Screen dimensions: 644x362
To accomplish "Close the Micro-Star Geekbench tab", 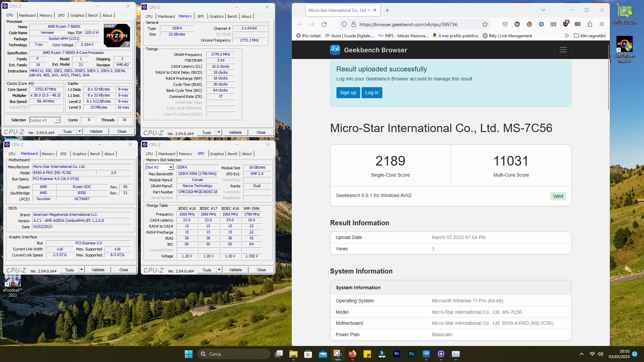I will click(375, 10).
